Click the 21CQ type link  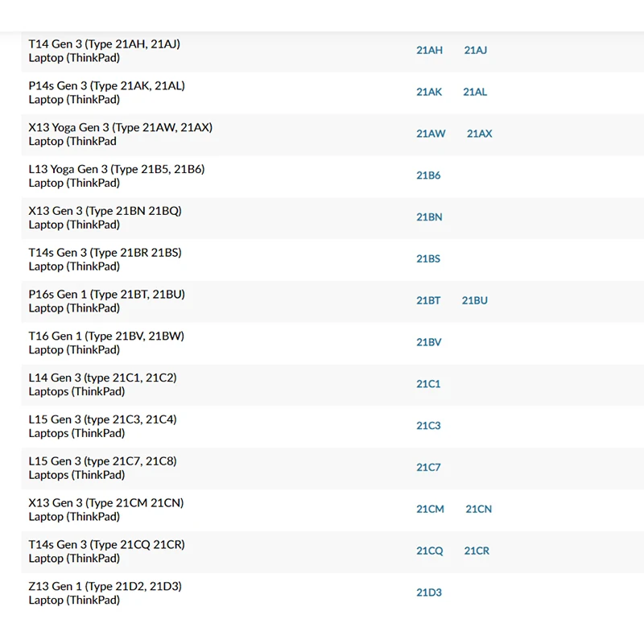tap(430, 551)
